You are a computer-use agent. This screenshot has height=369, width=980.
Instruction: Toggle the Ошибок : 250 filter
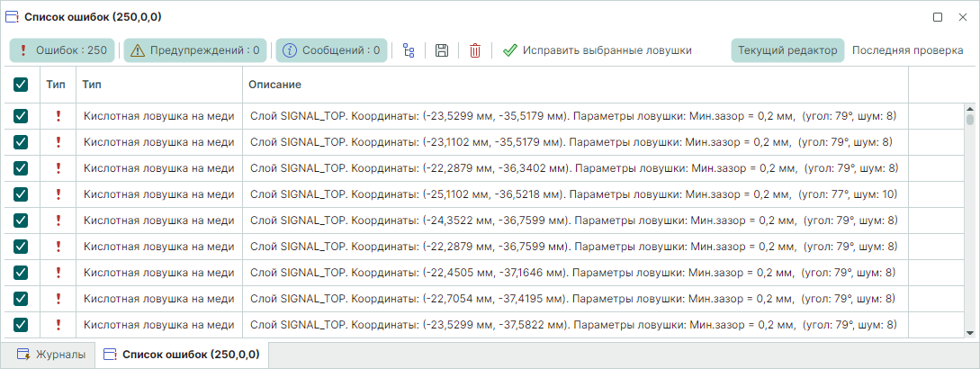point(62,50)
